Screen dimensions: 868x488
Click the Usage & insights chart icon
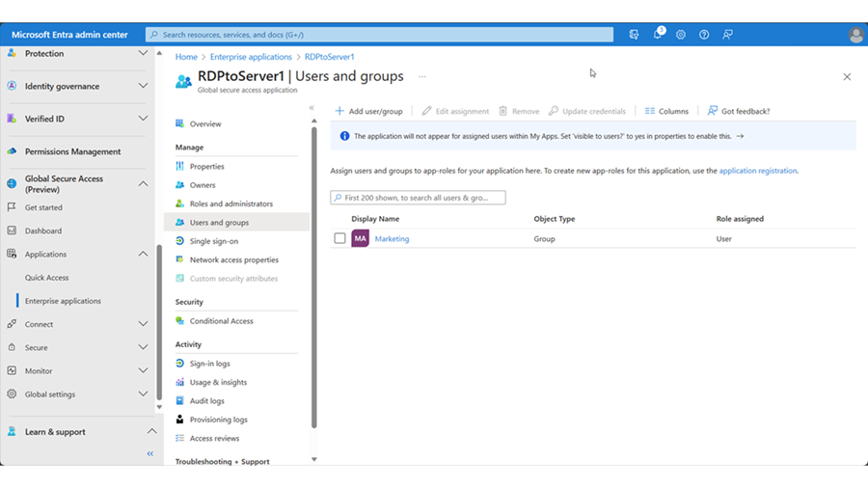point(179,382)
